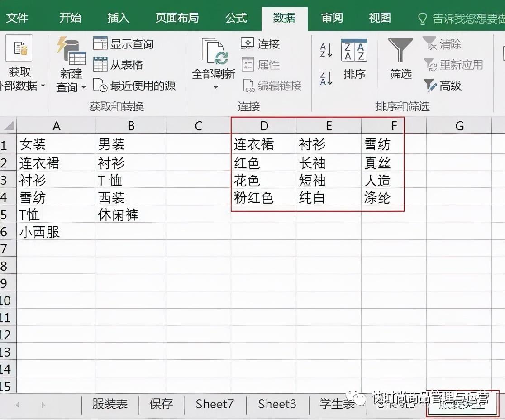Open the Sheet7 sheet tab
The width and height of the screenshot is (505, 420).
click(215, 404)
